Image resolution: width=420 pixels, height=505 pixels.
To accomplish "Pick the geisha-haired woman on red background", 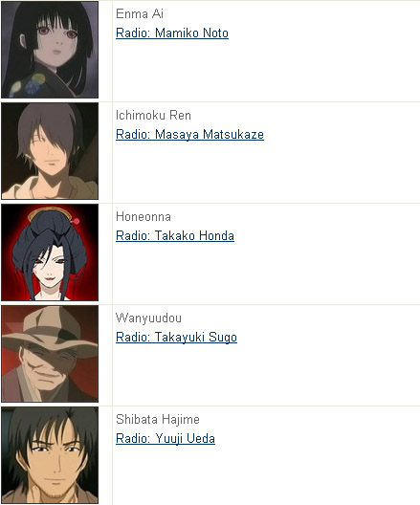I will (50, 252).
